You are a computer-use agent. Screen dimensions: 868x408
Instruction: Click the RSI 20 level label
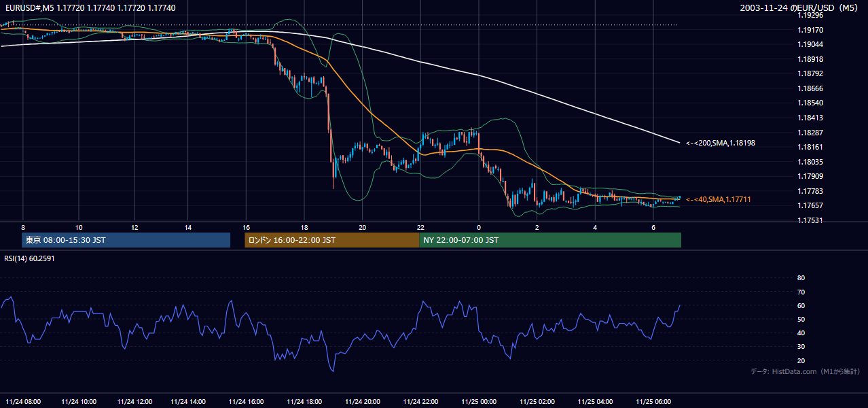tap(801, 360)
